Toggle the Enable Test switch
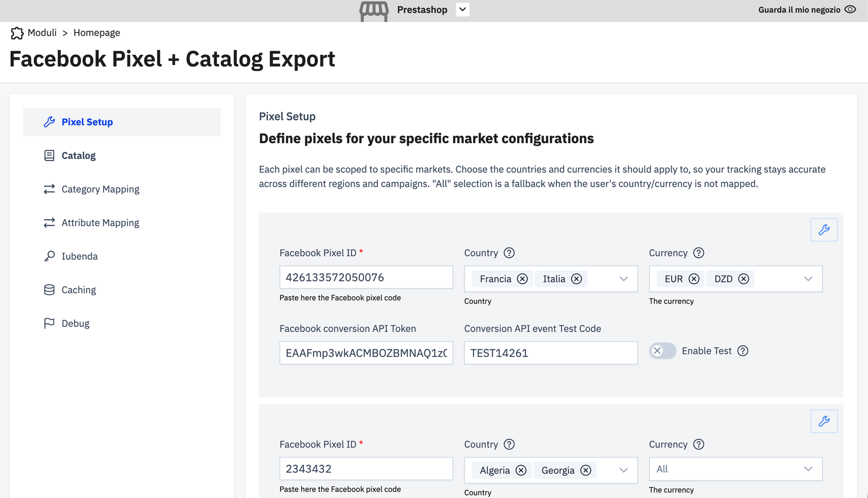 [x=662, y=351]
